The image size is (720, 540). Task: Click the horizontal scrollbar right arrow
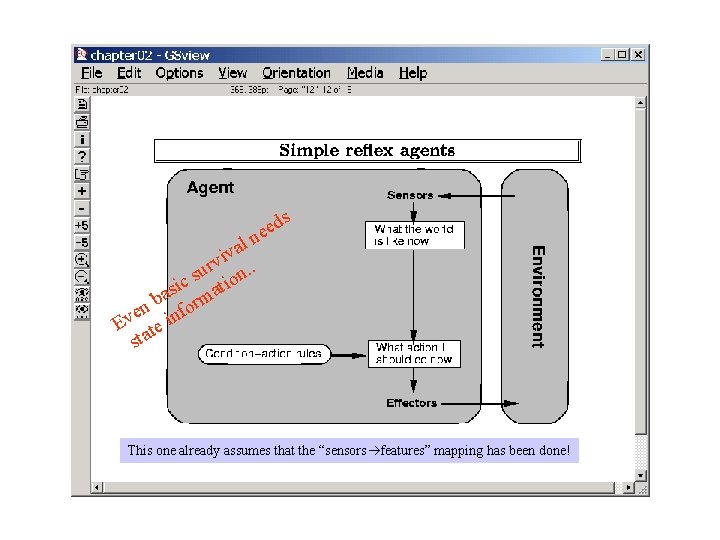[628, 487]
